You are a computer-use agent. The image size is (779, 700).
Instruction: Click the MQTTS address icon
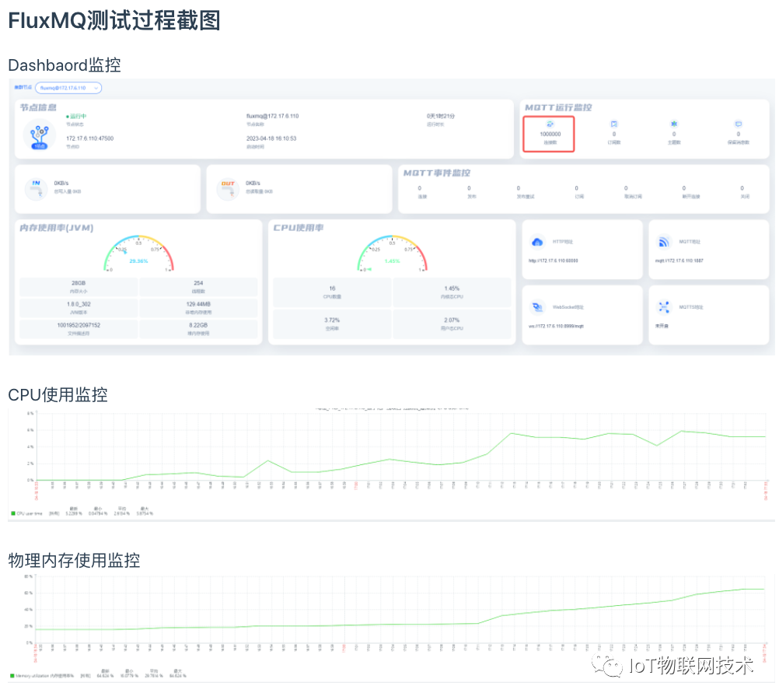click(x=664, y=307)
